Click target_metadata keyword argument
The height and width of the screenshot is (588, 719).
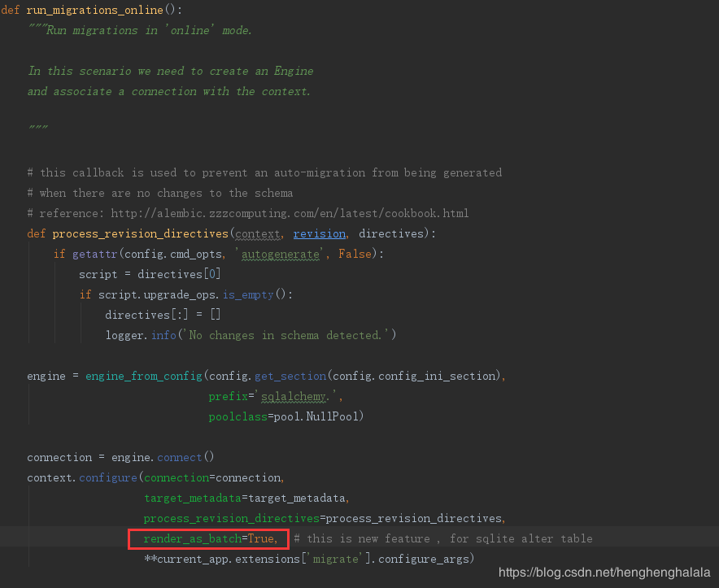pyautogui.click(x=193, y=498)
